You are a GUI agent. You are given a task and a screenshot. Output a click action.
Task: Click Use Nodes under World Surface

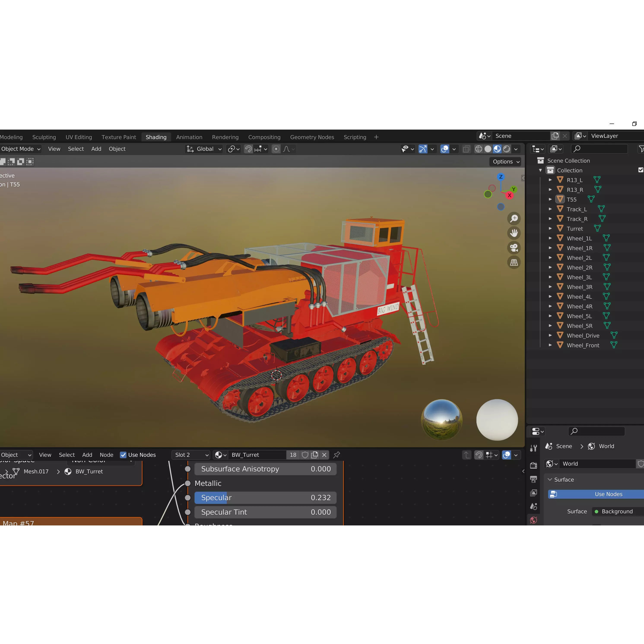608,494
